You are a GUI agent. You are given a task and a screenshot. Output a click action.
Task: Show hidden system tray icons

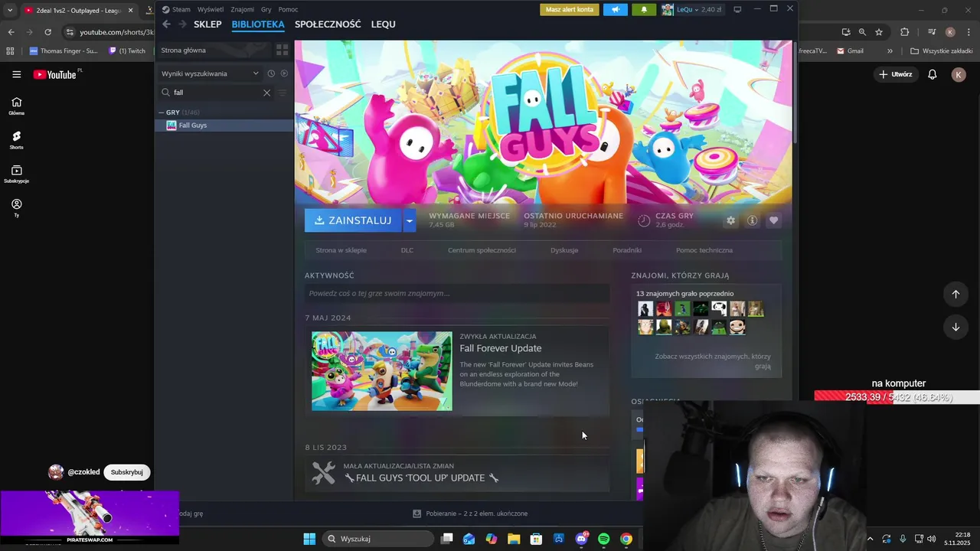[x=871, y=539]
